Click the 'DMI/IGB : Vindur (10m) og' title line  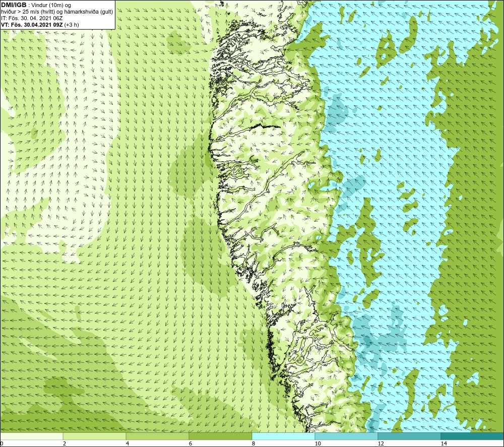pos(36,5)
